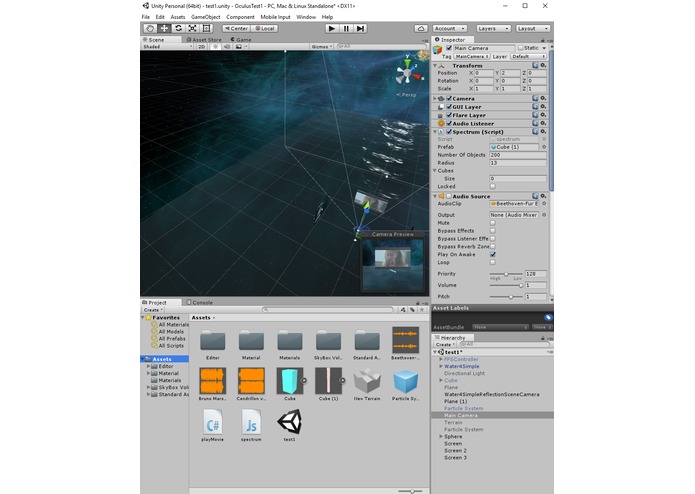Toggle scene lighting sun icon

(215, 46)
